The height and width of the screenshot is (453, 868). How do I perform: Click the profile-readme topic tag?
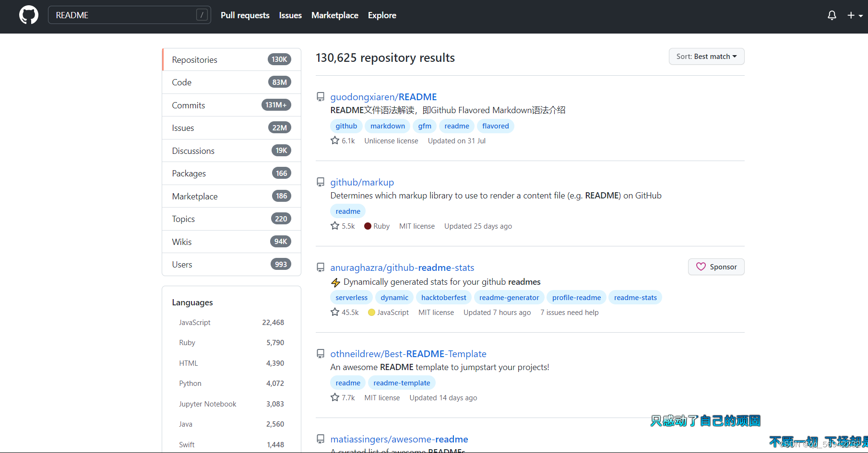576,298
